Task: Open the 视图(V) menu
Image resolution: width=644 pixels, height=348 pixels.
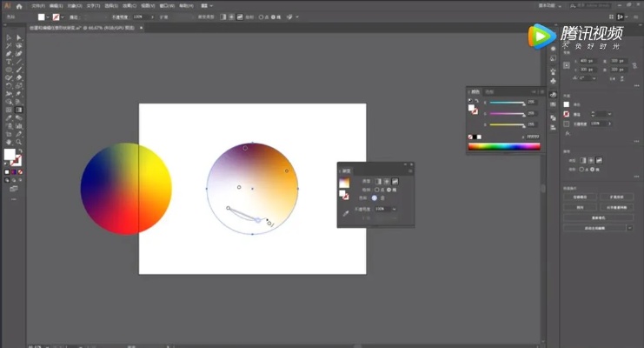Action: (148, 6)
